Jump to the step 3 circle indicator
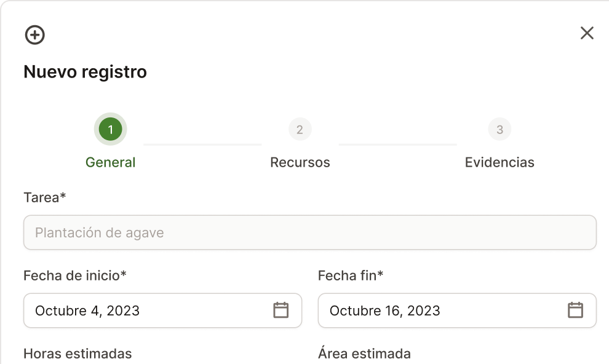 (500, 129)
